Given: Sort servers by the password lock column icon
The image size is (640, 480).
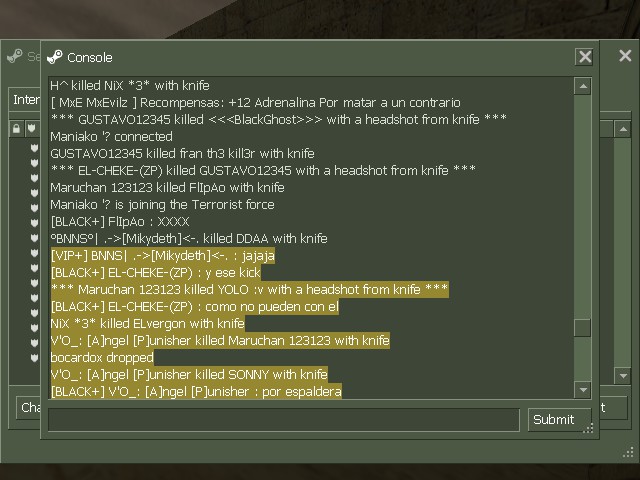Looking at the screenshot, I should (x=16, y=129).
